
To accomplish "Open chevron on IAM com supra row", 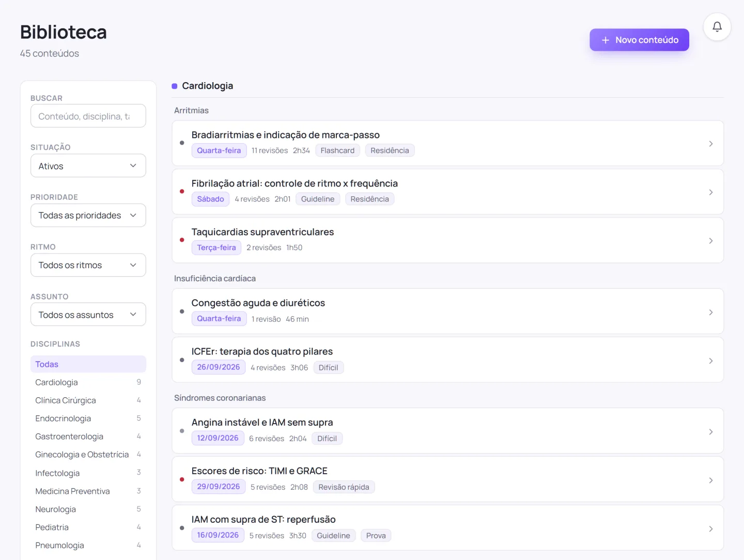I will coord(711,528).
